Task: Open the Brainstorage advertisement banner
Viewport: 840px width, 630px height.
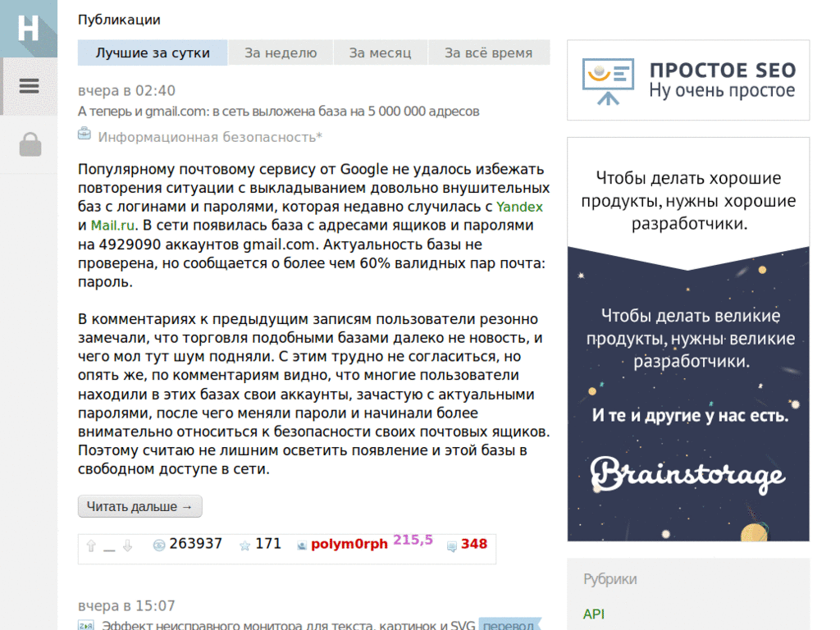Action: coord(688,339)
